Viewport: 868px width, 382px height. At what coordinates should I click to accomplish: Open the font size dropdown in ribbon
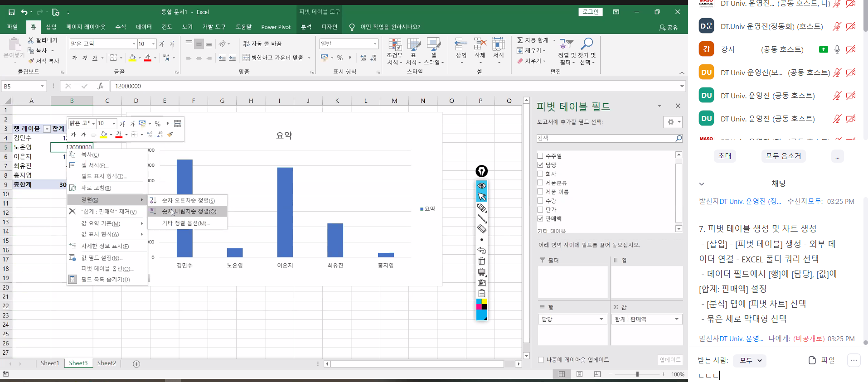pyautogui.click(x=153, y=44)
